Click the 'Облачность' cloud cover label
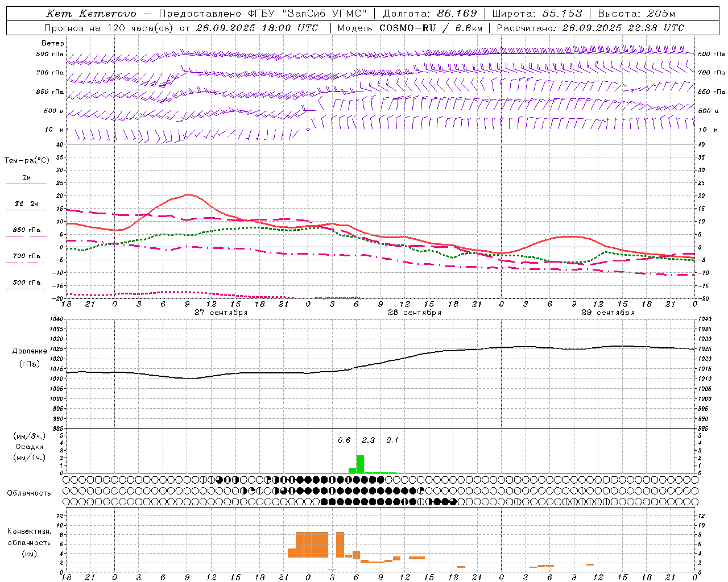 [x=29, y=493]
